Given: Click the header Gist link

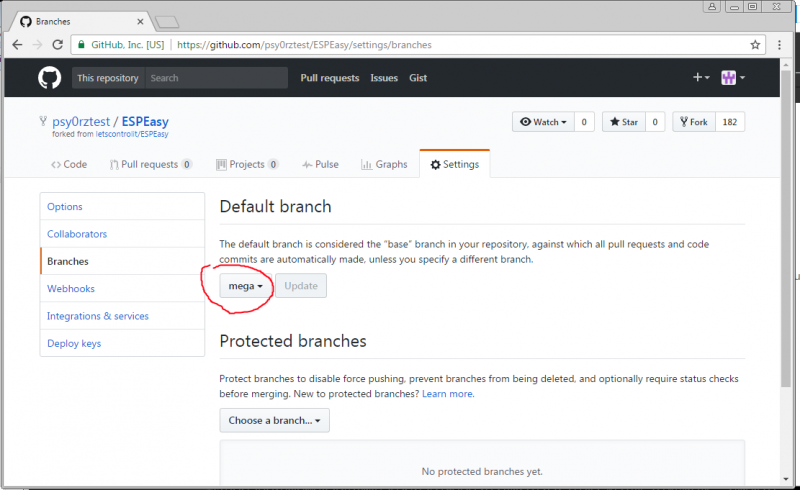Looking at the screenshot, I should tap(418, 78).
